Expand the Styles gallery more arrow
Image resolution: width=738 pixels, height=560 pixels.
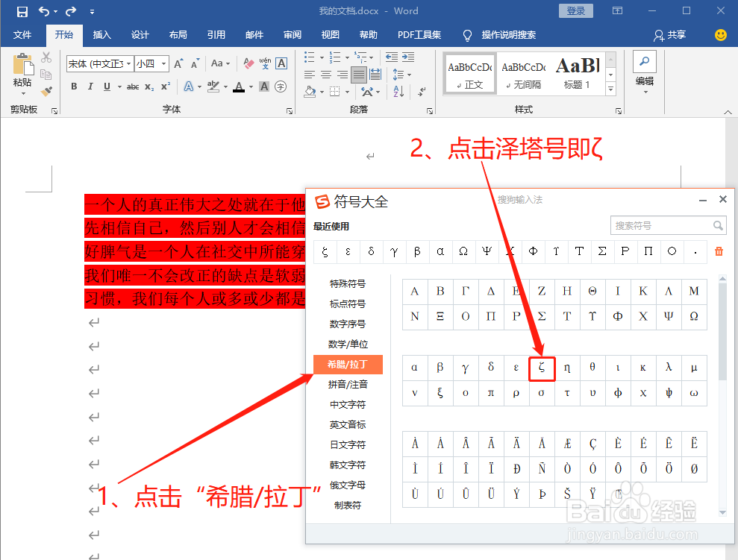tap(610, 89)
